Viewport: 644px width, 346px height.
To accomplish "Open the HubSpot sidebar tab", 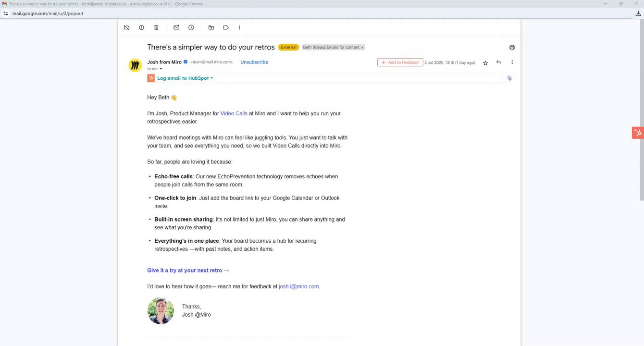I will click(x=638, y=133).
